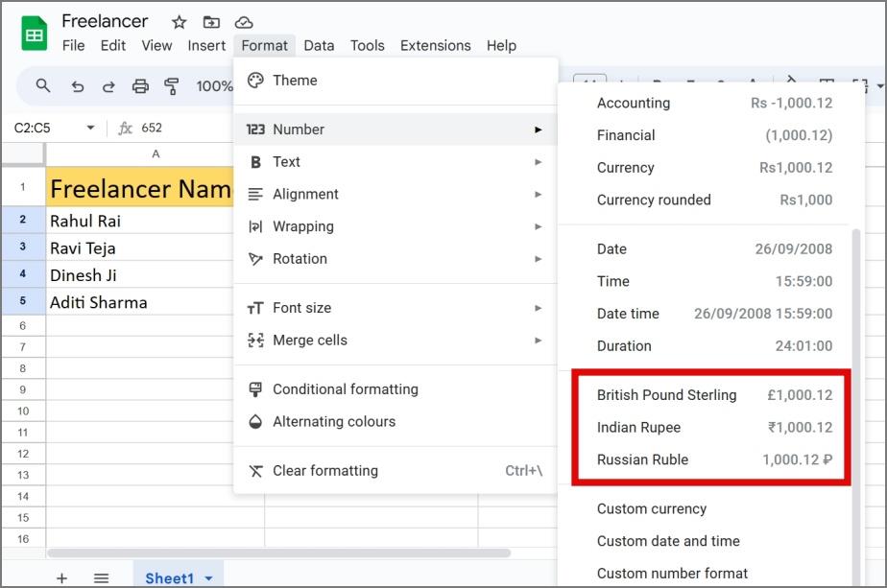Open the all sheets list icon
Image resolution: width=887 pixels, height=588 pixels.
[101, 577]
